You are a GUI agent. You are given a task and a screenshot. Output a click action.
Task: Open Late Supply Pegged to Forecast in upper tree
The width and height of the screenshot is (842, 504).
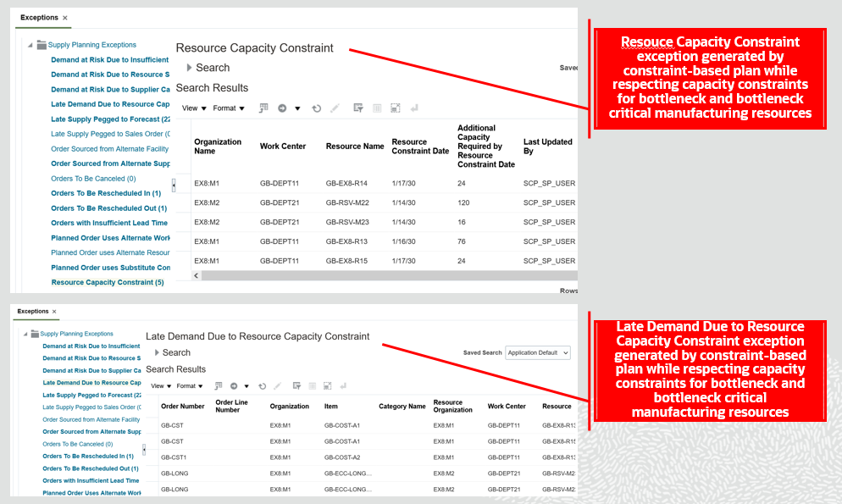tap(110, 119)
